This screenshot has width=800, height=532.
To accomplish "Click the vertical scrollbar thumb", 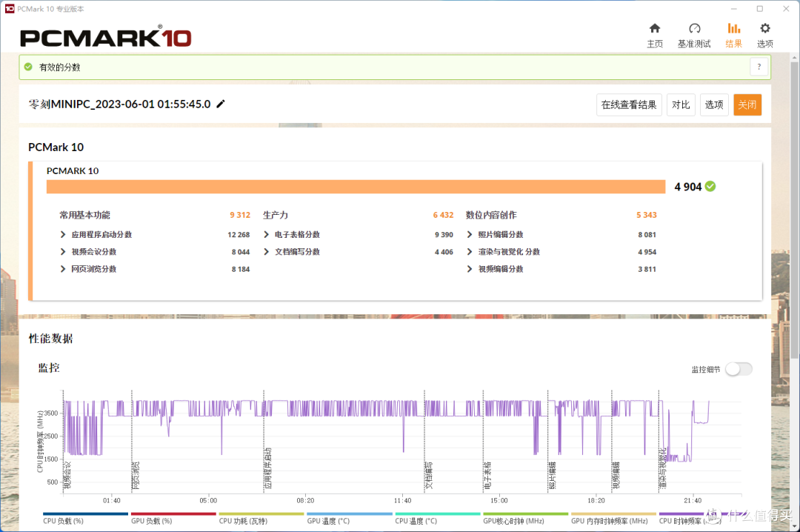I will [794, 210].
